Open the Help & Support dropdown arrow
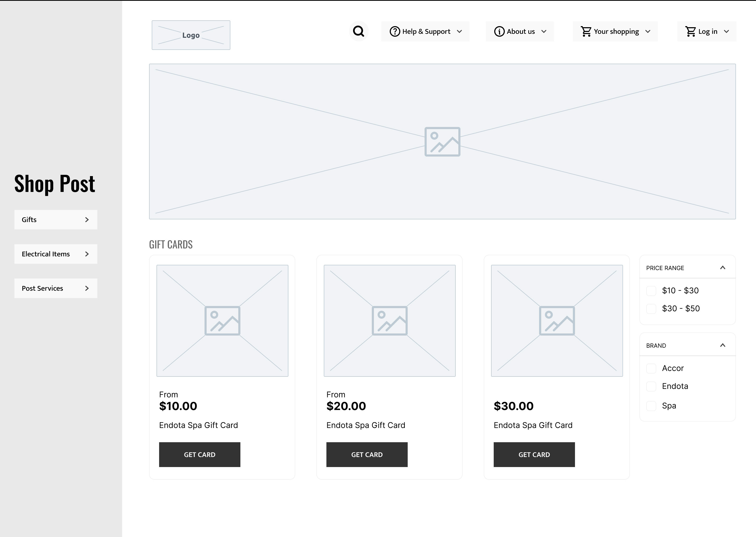The height and width of the screenshot is (537, 756). [459, 31]
